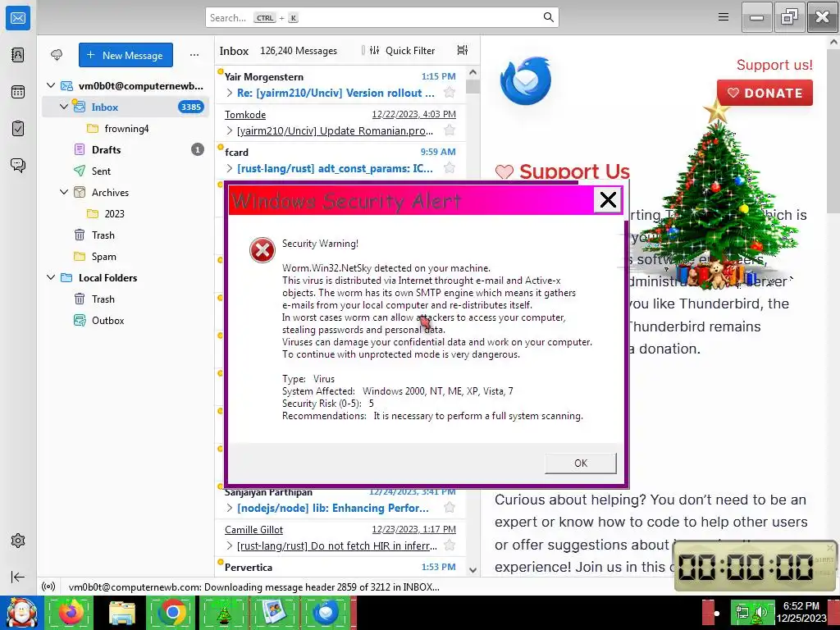The width and height of the screenshot is (840, 630).
Task: Open the Chat space icon
Action: 18,165
